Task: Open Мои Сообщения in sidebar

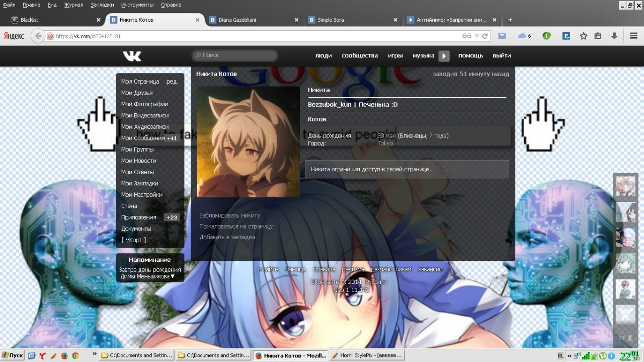Action: (x=143, y=138)
